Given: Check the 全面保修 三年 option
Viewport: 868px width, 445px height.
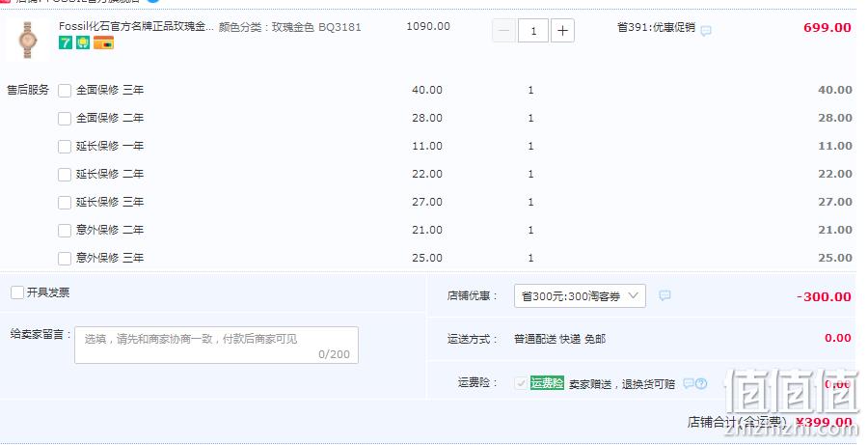Looking at the screenshot, I should 65,91.
